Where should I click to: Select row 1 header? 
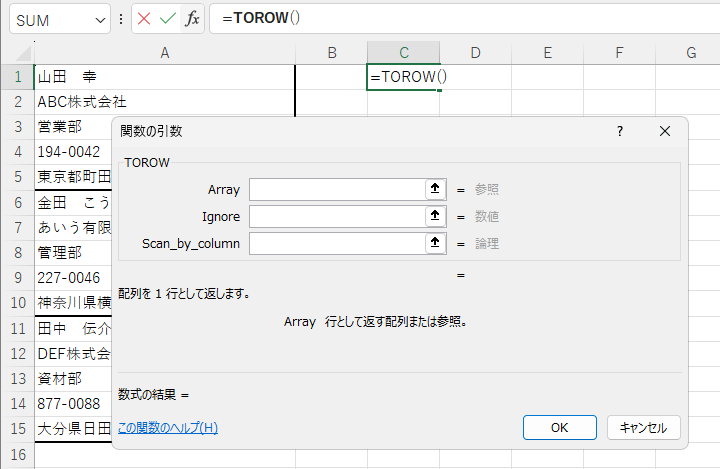(17, 77)
